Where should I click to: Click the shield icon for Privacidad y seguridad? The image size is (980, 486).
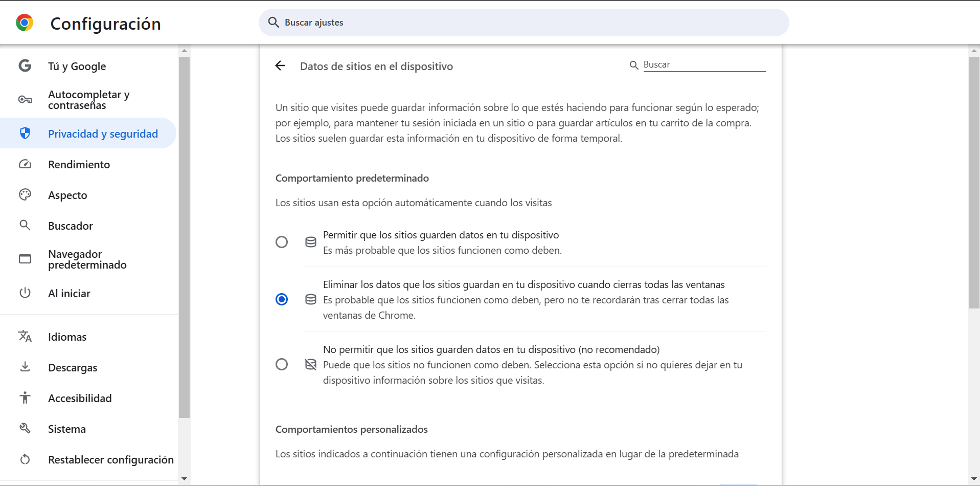[25, 134]
